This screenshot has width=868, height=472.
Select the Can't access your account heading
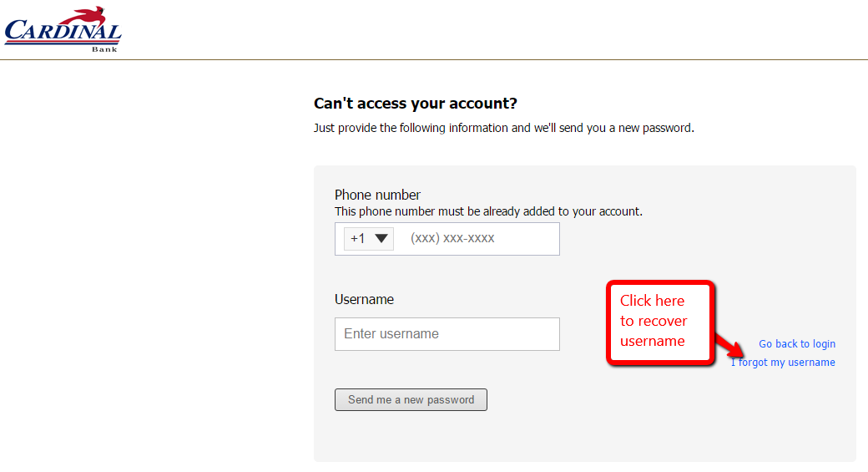[415, 104]
